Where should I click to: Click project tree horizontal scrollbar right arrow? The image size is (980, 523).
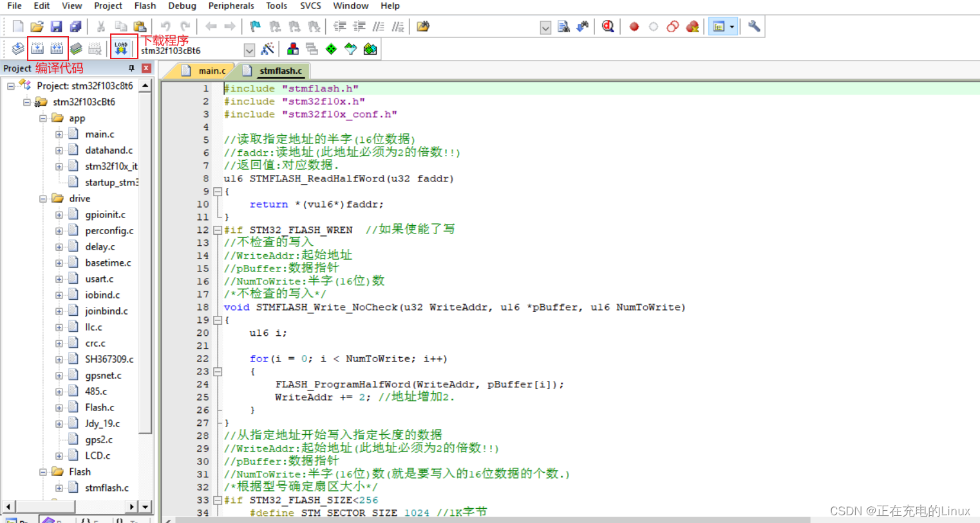pos(131,507)
